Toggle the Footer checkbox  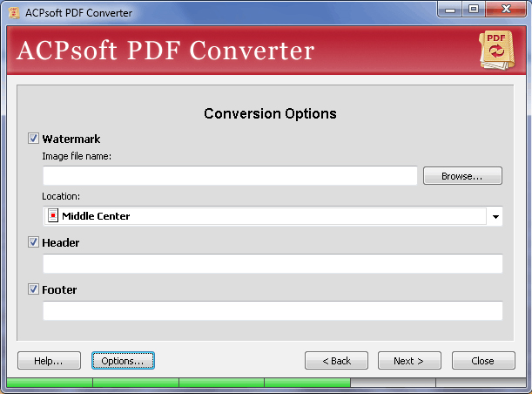tap(34, 289)
